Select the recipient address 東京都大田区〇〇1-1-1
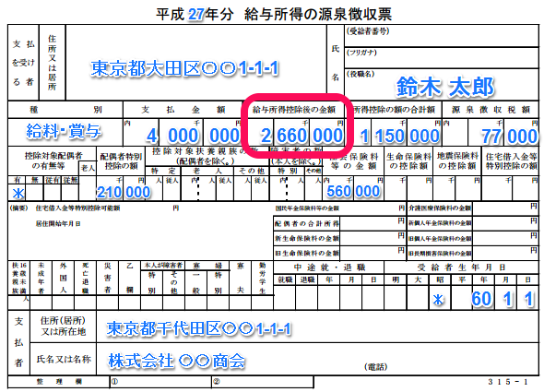The image size is (544, 392). (x=184, y=68)
